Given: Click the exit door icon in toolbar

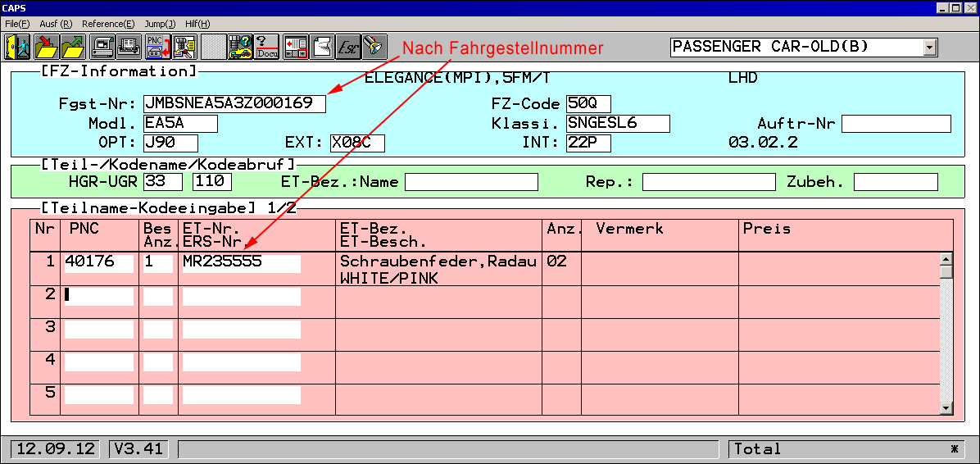Looking at the screenshot, I should [17, 47].
